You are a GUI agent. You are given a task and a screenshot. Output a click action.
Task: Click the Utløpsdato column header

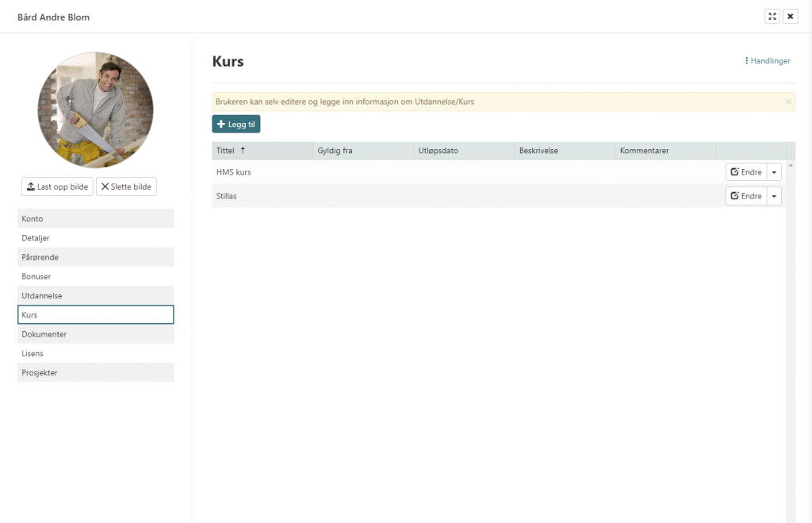click(x=439, y=151)
